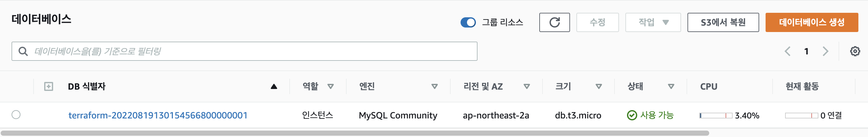This screenshot has height=137, width=868.
Task: Sort by 리전 및 AZ column
Action: 527,86
